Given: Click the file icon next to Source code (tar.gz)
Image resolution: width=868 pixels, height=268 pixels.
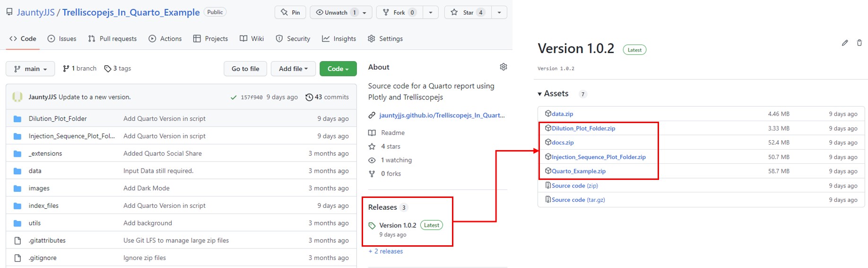Looking at the screenshot, I should pyautogui.click(x=548, y=200).
